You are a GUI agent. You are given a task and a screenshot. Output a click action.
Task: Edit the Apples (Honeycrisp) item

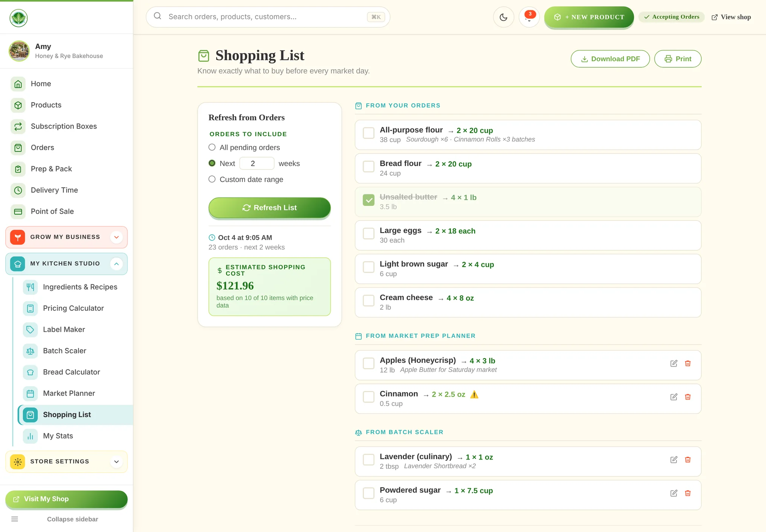point(674,363)
